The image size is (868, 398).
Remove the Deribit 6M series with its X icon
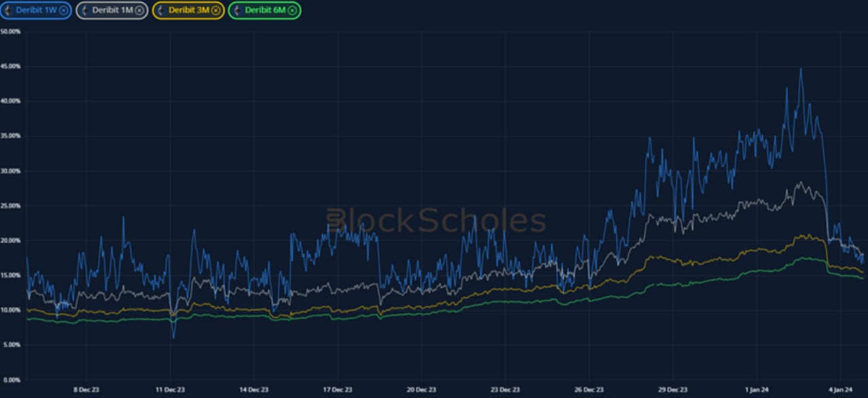(292, 10)
